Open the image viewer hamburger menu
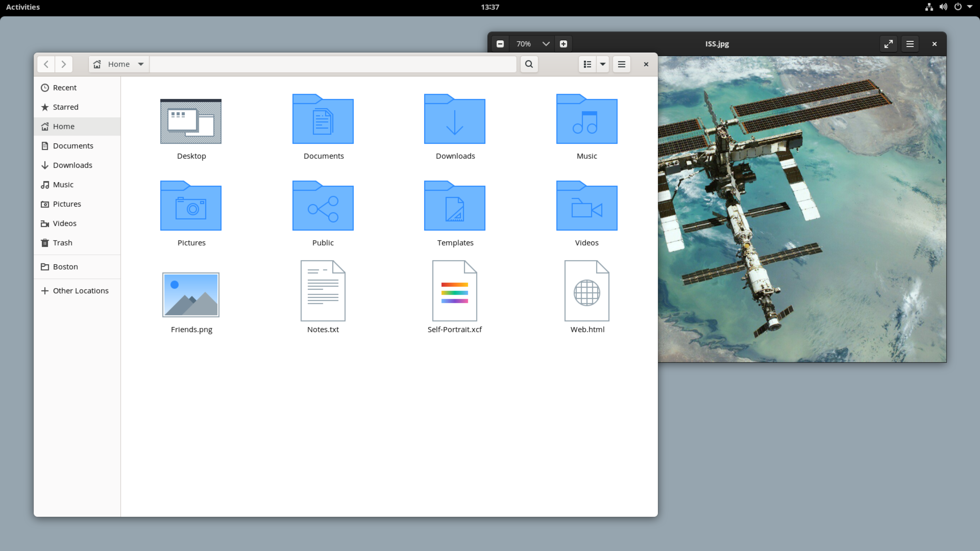This screenshot has width=980, height=551. click(910, 44)
